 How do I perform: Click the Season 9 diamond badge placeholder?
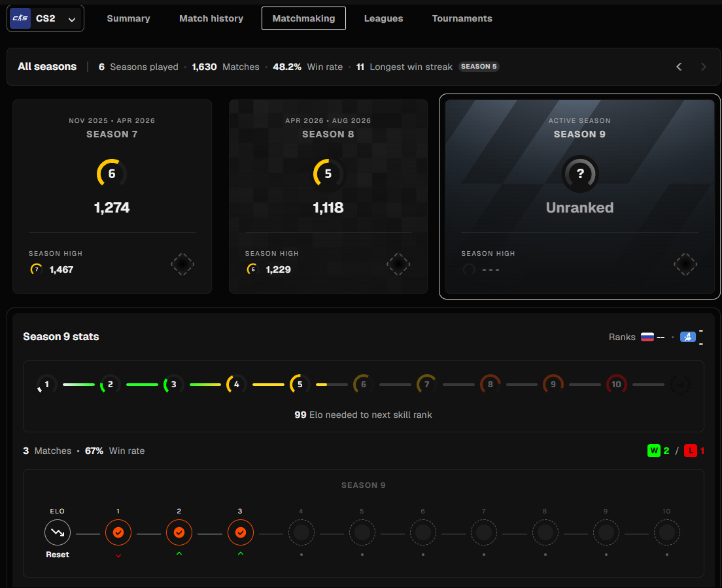click(685, 264)
